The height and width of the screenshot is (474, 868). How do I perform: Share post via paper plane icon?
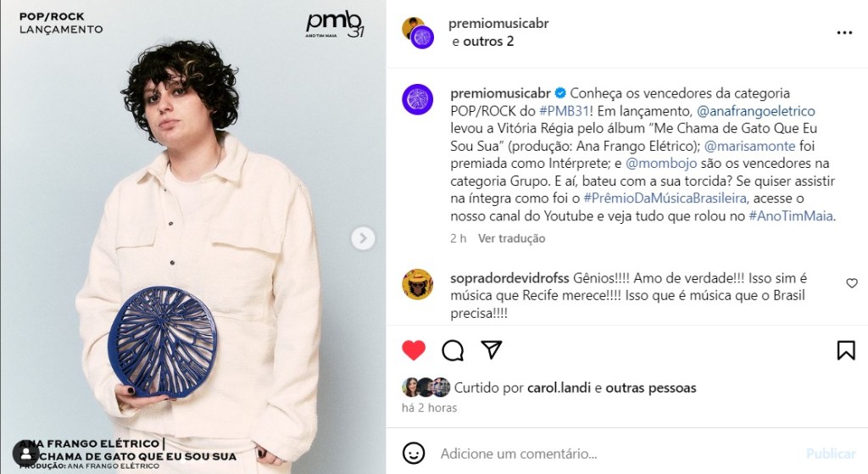tap(492, 349)
